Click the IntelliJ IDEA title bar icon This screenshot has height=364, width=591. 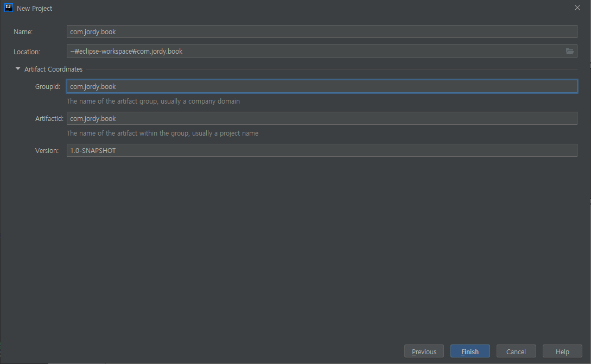(x=8, y=8)
